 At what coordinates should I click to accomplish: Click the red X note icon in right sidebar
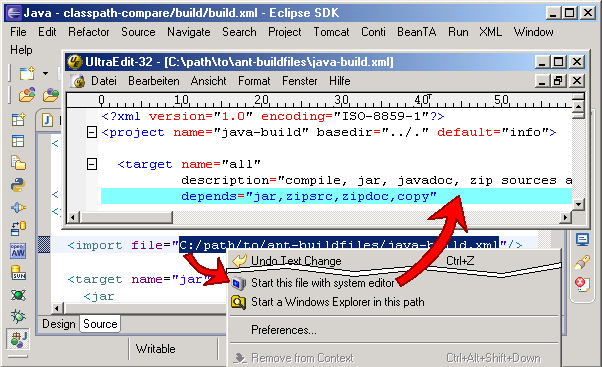[582, 284]
